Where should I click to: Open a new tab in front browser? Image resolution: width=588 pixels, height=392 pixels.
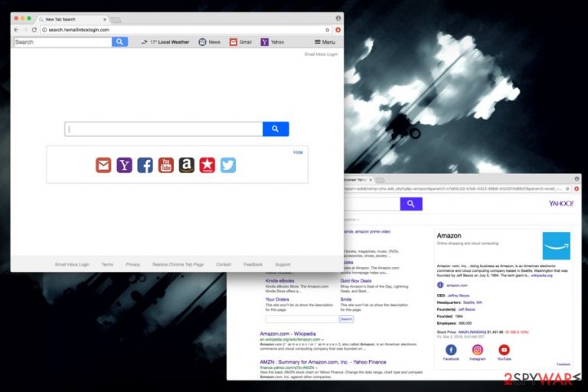pos(116,19)
